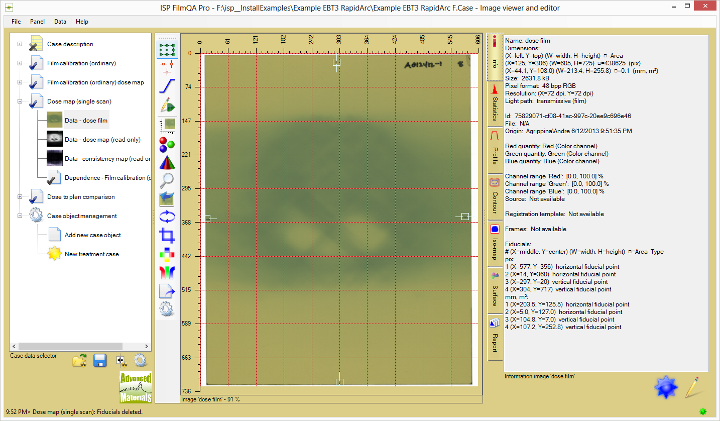Select Add new case object item
Viewport: 720px width, 421px height.
(93, 235)
